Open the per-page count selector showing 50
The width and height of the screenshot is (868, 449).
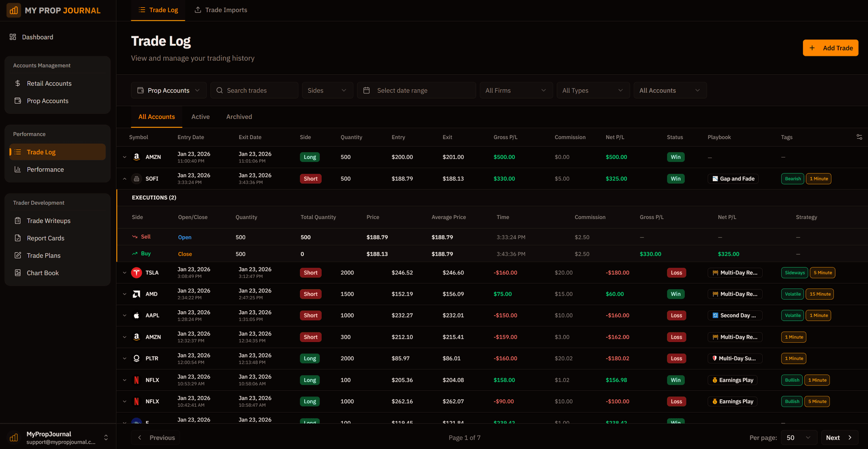[x=798, y=437]
